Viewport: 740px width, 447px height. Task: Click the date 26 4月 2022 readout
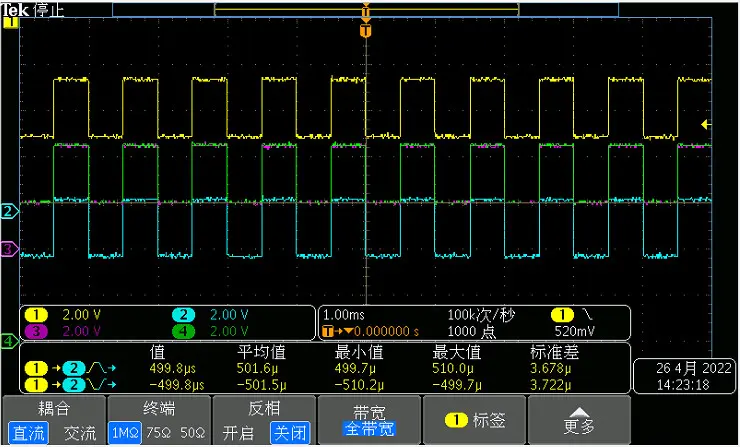tap(693, 368)
